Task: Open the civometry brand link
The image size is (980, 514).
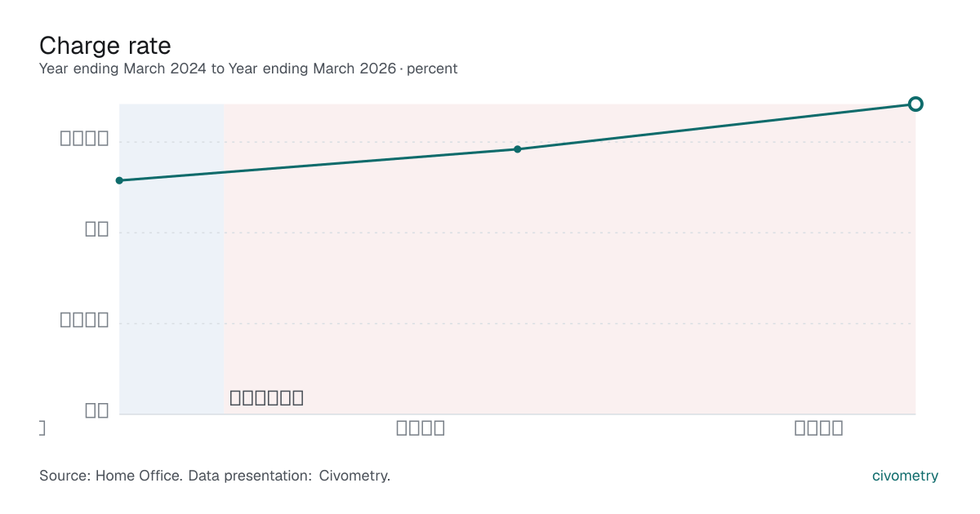Action: tap(905, 476)
